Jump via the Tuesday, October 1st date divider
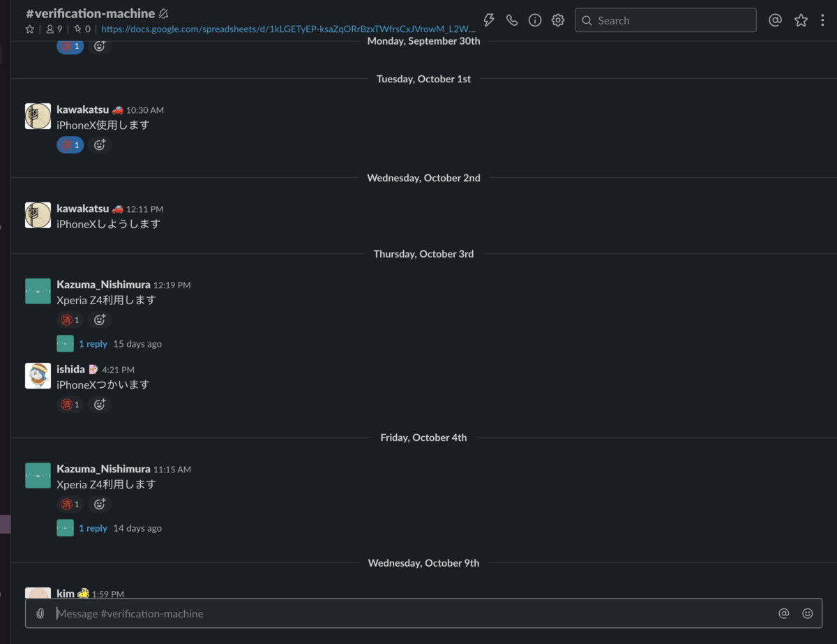Image resolution: width=837 pixels, height=644 pixels. 423,79
